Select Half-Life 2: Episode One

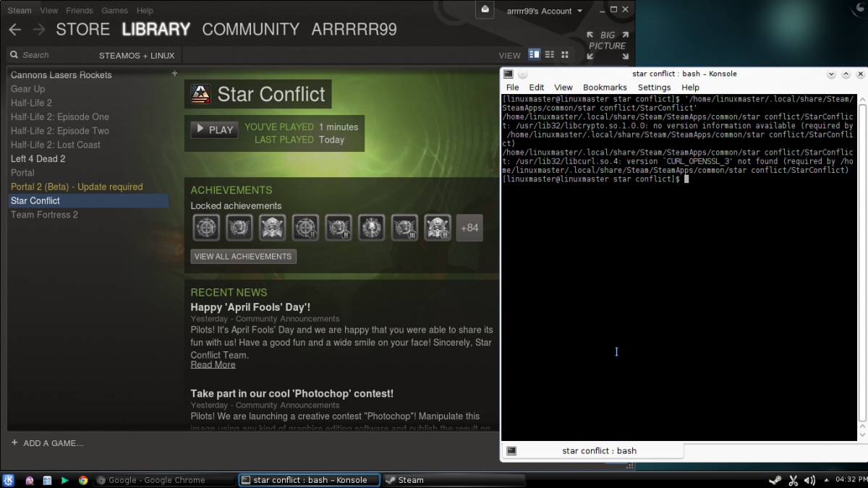(60, 117)
